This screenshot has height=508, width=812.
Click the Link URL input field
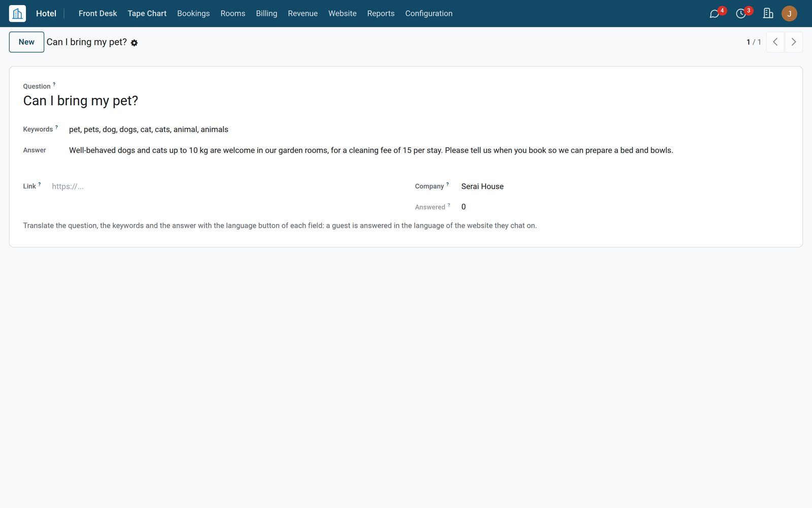[224, 186]
